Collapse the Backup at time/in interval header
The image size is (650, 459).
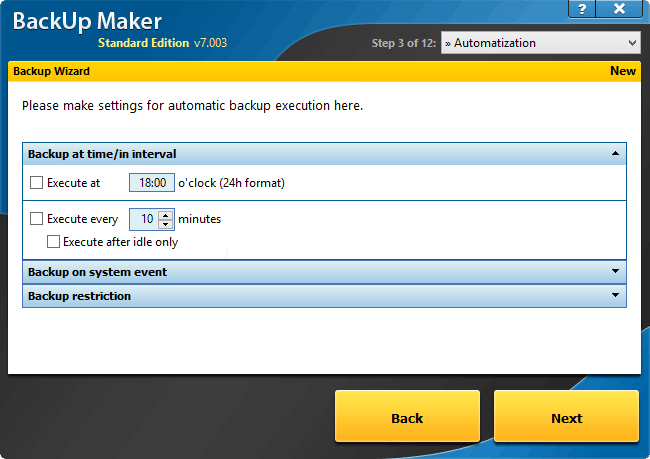(324, 154)
